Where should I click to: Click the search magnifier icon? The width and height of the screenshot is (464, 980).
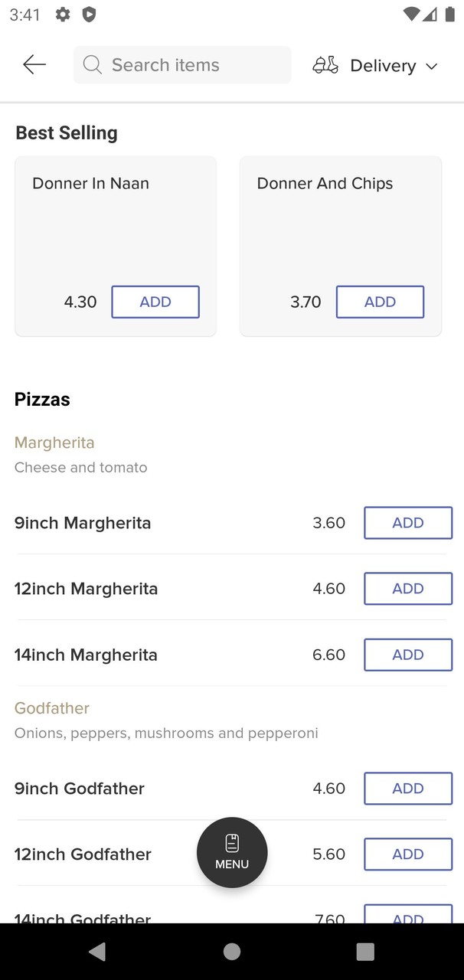92,65
